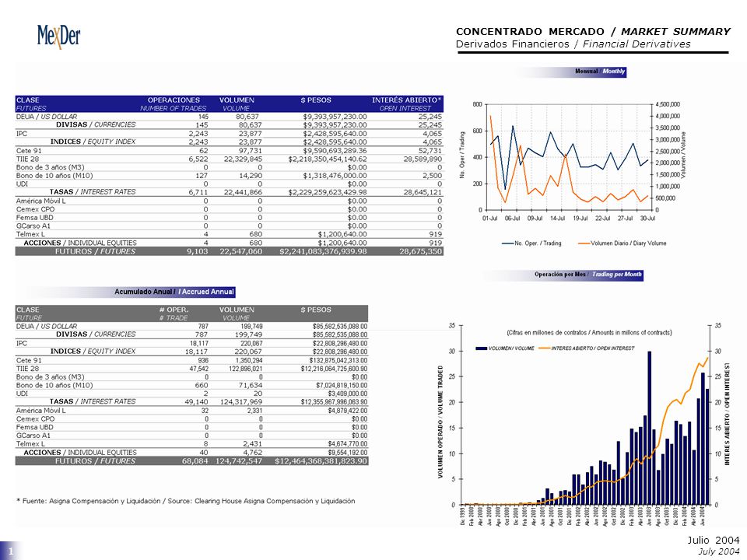Screen dimensions: 747x560
Task: Select annual futures total $12,464,368,381,823.90
Action: [321, 461]
